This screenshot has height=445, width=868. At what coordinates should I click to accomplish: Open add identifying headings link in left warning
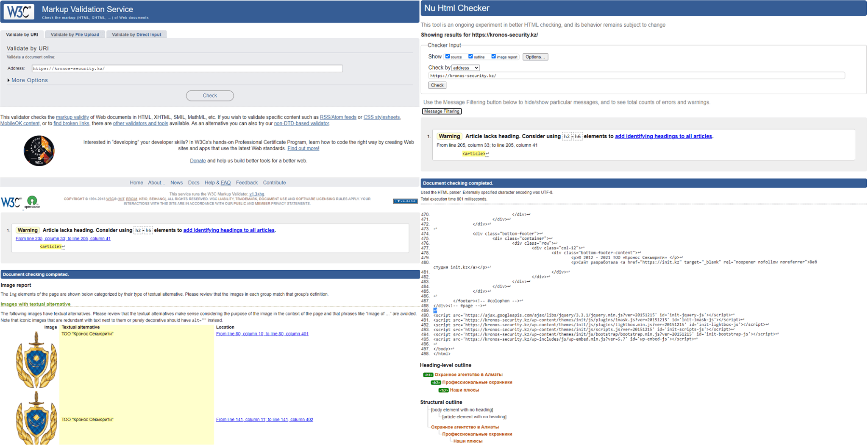coord(229,230)
